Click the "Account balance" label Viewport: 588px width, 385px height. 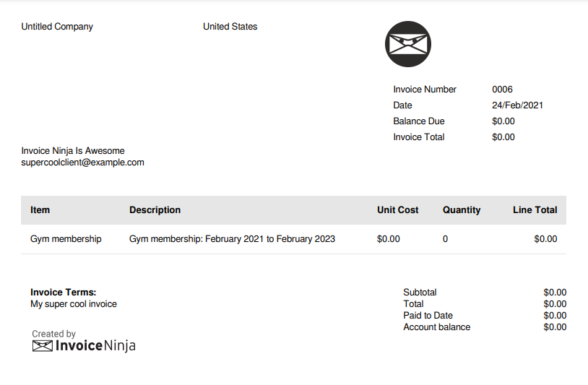click(x=436, y=327)
